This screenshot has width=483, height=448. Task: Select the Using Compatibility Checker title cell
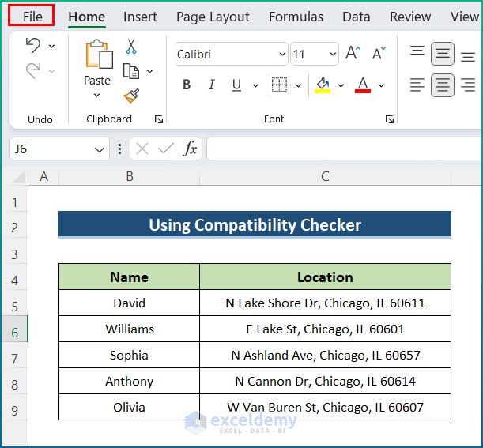click(x=255, y=224)
